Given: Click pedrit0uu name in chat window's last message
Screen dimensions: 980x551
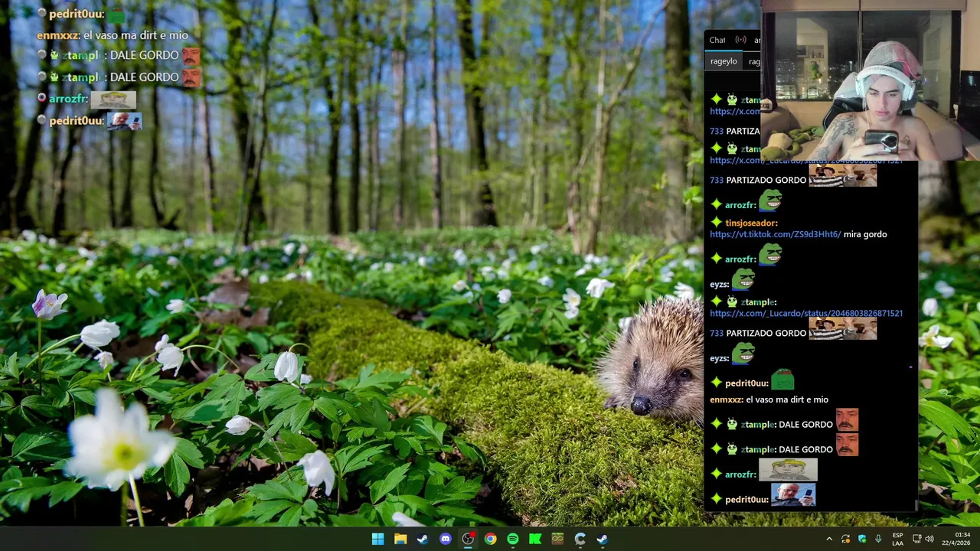Looking at the screenshot, I should [746, 500].
